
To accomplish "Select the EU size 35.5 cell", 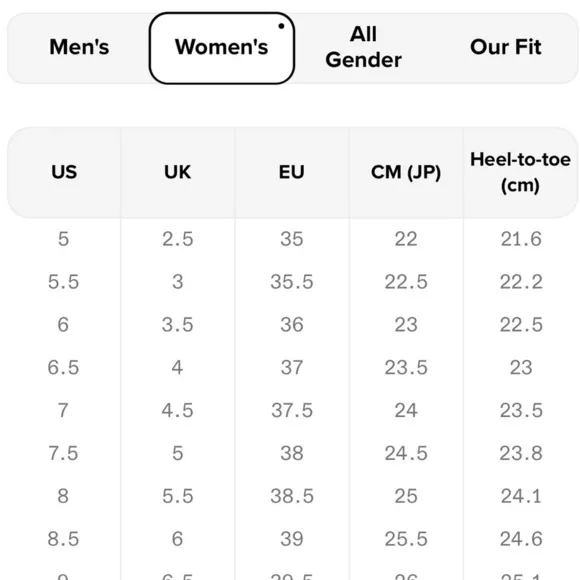I will tap(291, 282).
